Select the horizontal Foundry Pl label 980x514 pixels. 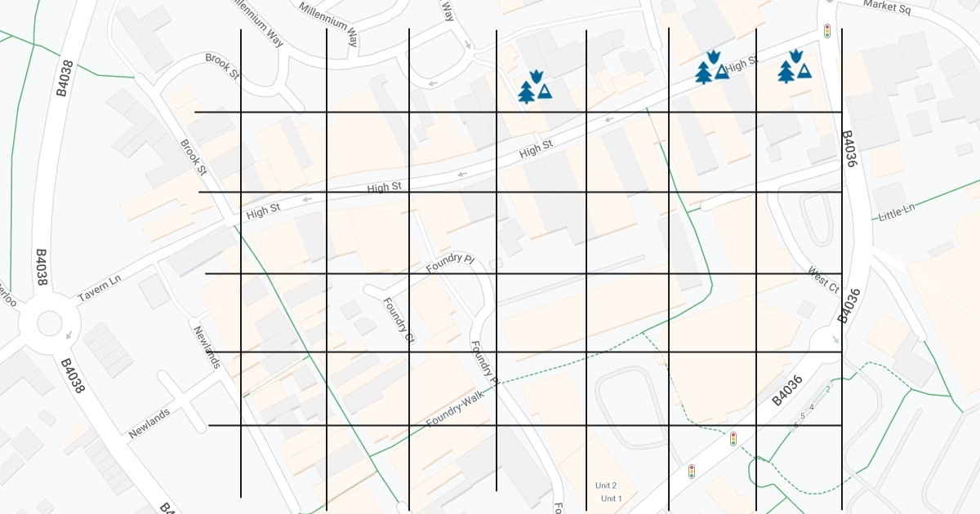[449, 264]
